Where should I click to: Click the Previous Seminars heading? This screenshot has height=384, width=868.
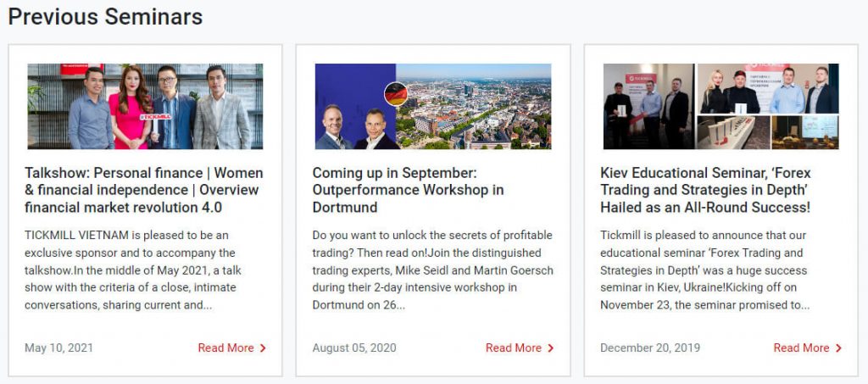point(105,16)
